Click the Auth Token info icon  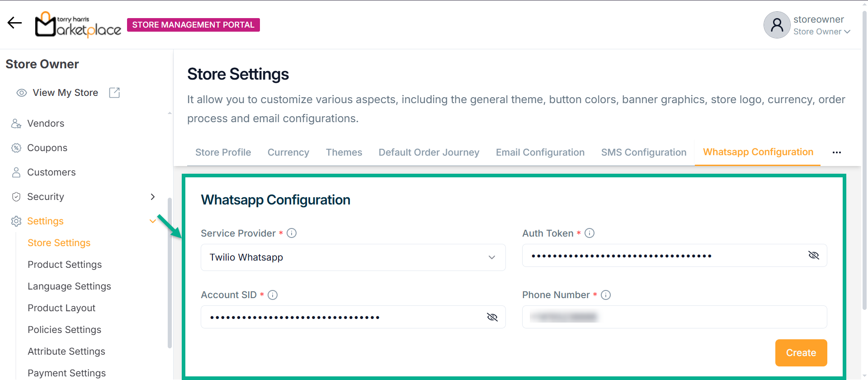[590, 233]
